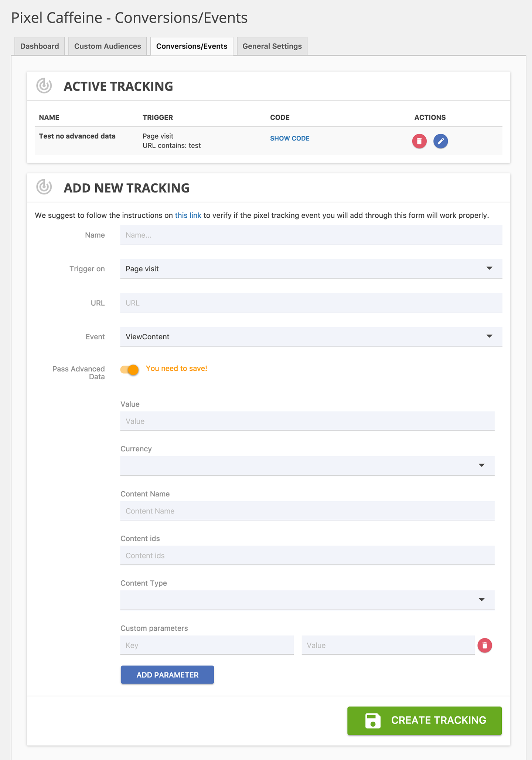This screenshot has width=532, height=760.
Task: Toggle the Pass Advanced Data switch
Action: point(130,370)
